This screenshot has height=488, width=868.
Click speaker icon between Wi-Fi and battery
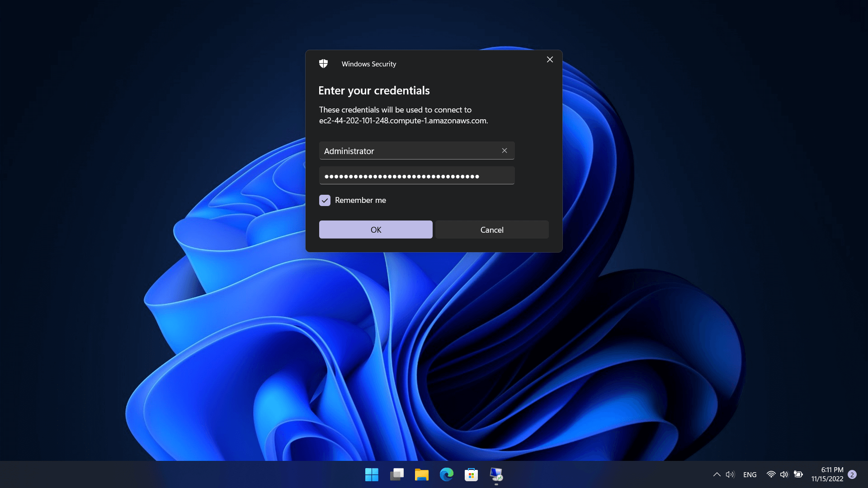784,474
